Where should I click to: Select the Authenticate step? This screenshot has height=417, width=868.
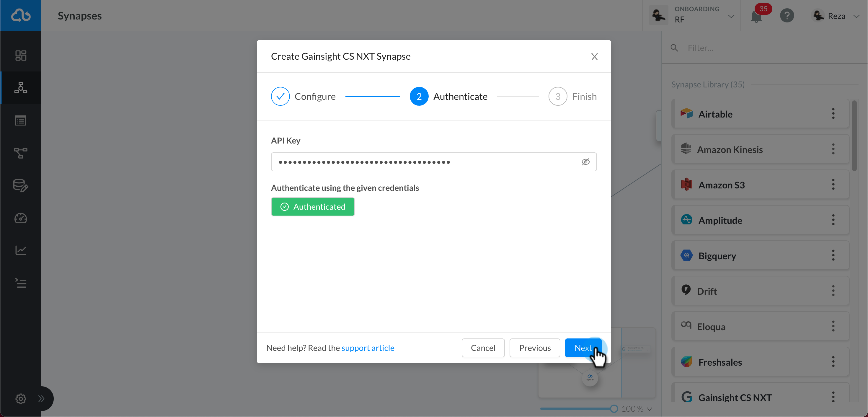tap(448, 96)
